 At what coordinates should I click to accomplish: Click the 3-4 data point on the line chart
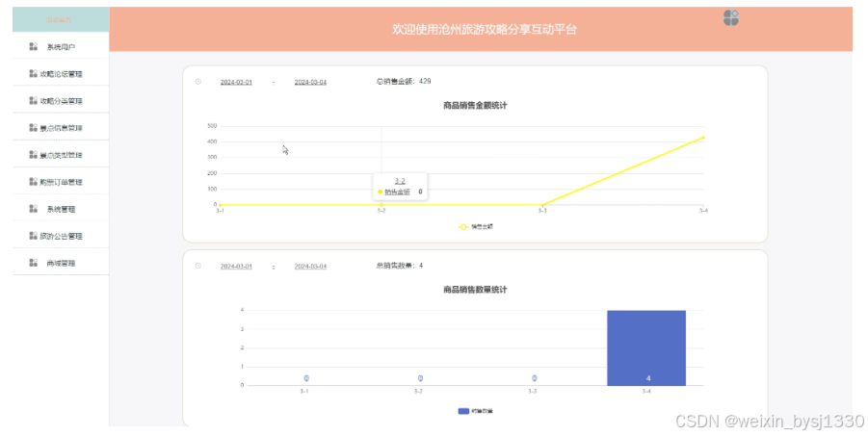tap(703, 137)
